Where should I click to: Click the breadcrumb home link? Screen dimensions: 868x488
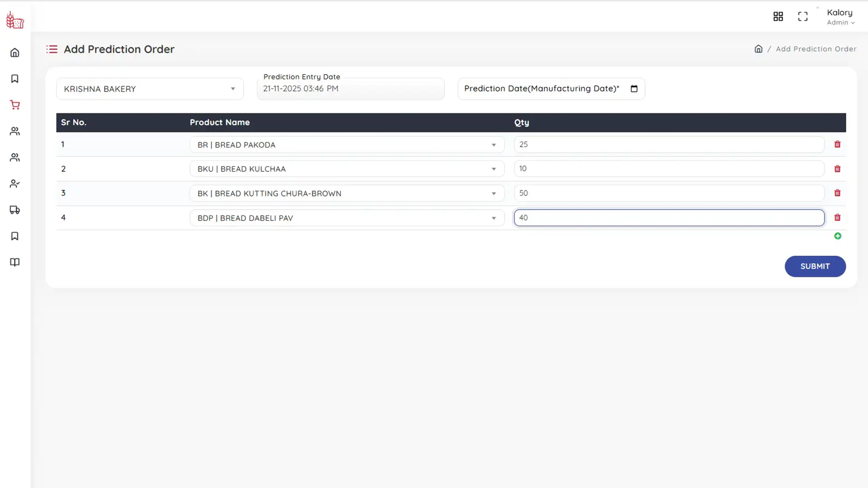tap(758, 49)
